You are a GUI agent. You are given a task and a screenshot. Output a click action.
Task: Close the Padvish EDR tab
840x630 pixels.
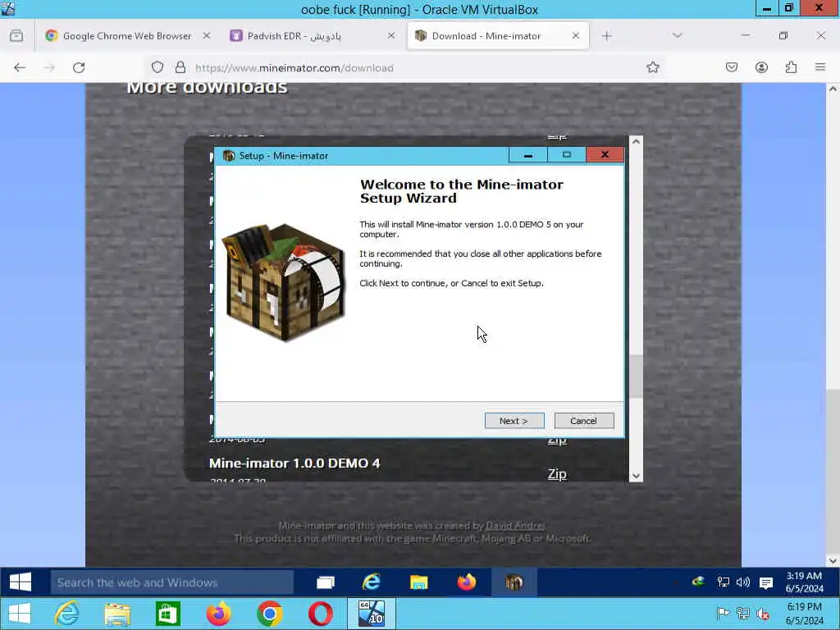[391, 36]
